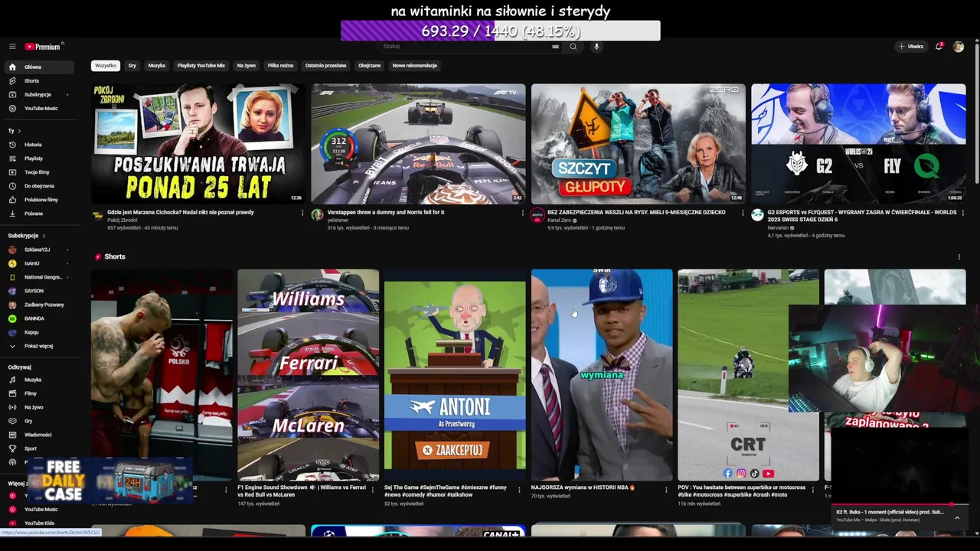This screenshot has width=980, height=551.
Task: Open YouTube Kids link in sidebar
Action: tap(39, 523)
